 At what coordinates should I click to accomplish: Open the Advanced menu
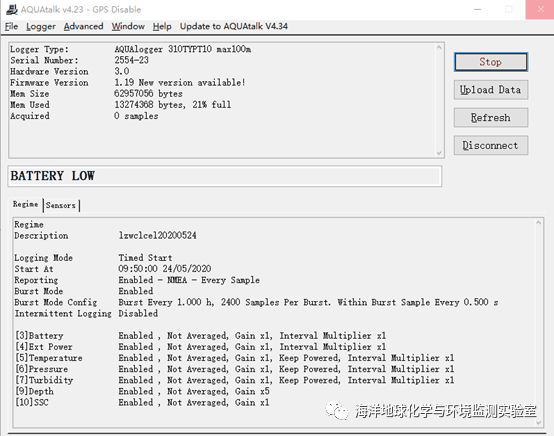point(83,26)
